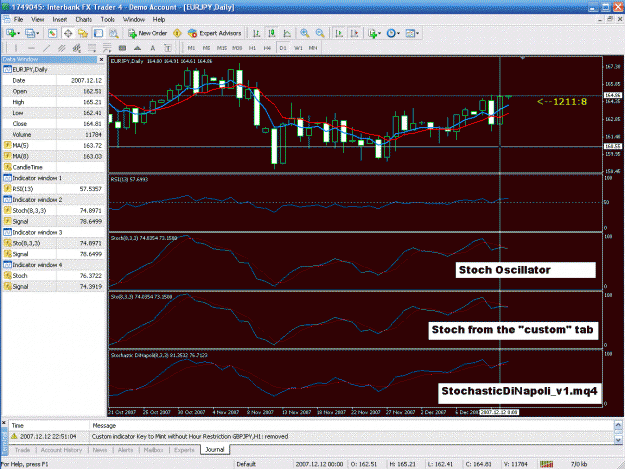Open the View menu
625x469 pixels.
(x=37, y=20)
